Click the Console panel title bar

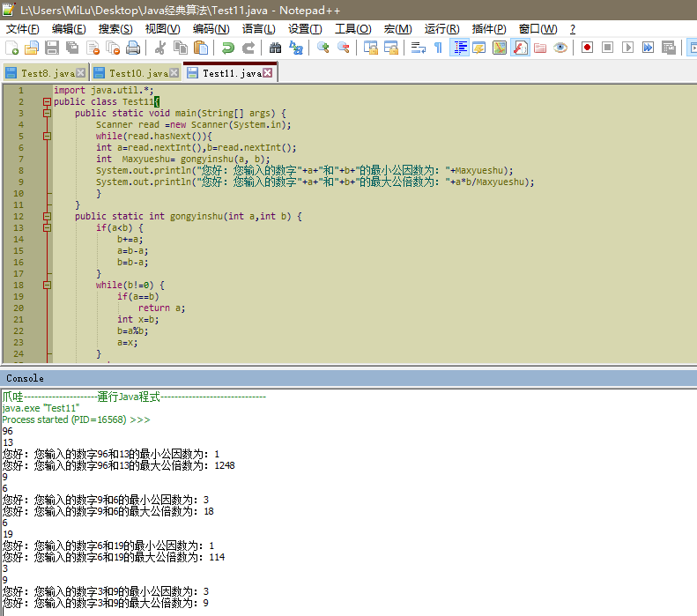point(349,378)
